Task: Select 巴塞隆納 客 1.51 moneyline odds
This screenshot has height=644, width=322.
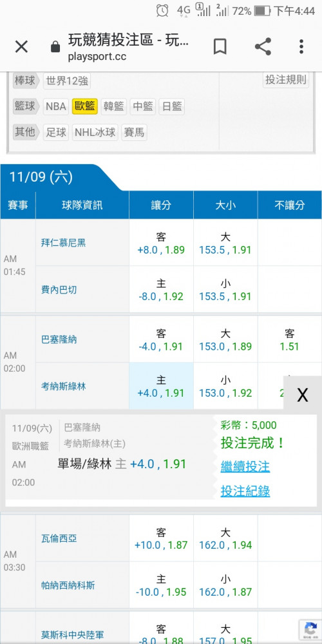Action: [x=290, y=339]
